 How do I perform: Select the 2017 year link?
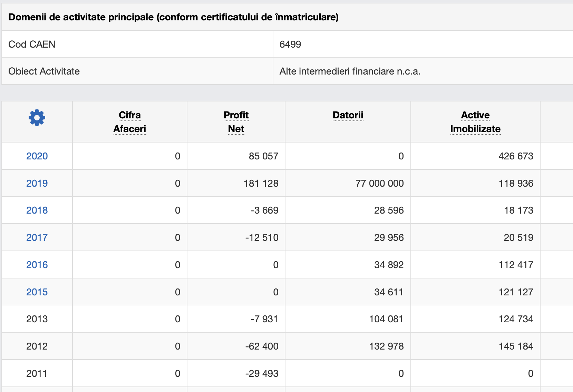click(x=37, y=237)
